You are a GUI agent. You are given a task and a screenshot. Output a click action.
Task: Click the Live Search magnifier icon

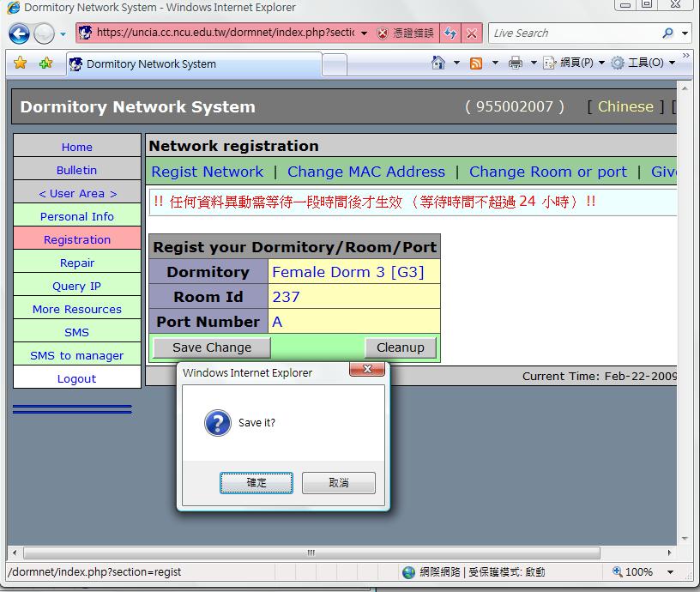click(668, 33)
